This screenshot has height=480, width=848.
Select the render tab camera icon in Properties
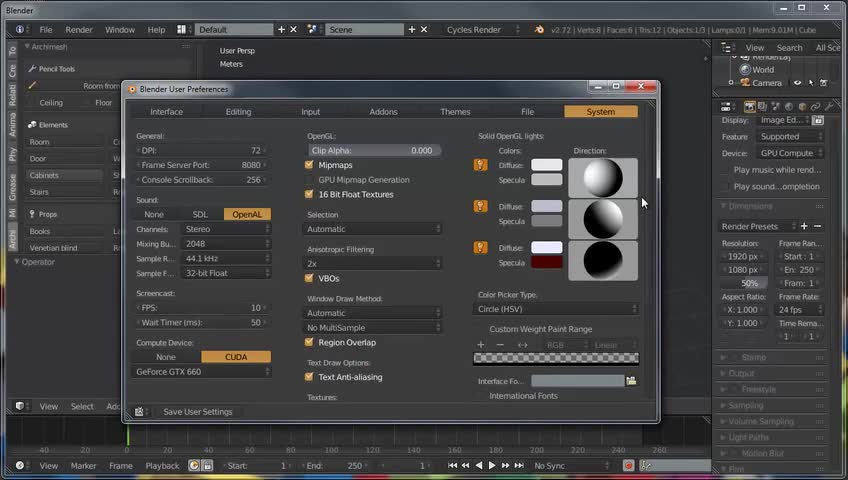(x=749, y=106)
